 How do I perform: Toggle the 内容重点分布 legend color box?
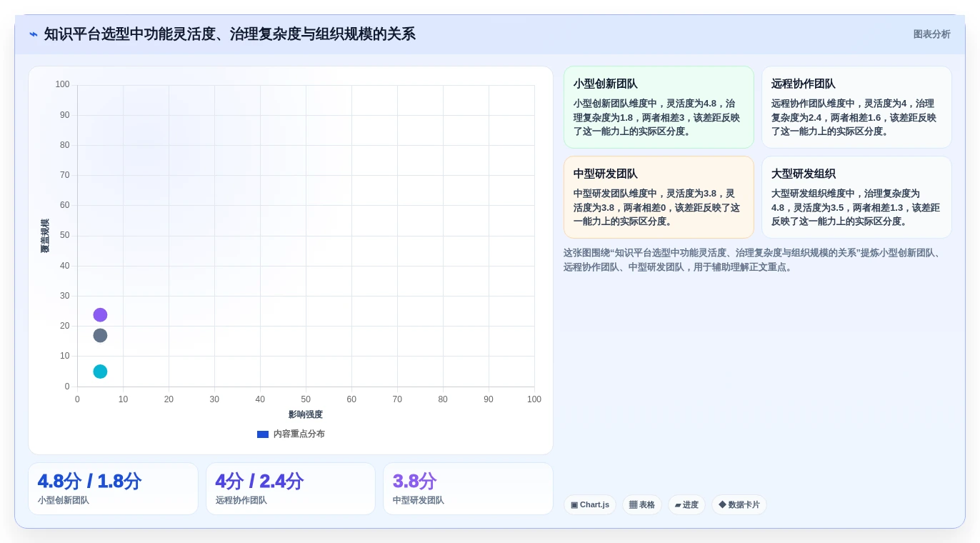click(x=263, y=434)
